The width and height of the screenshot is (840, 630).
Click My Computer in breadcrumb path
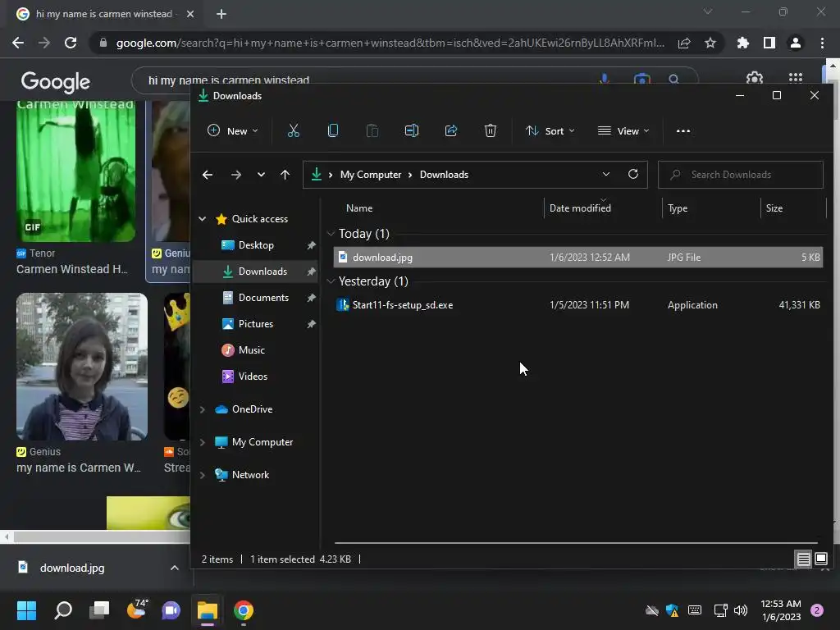(371, 175)
